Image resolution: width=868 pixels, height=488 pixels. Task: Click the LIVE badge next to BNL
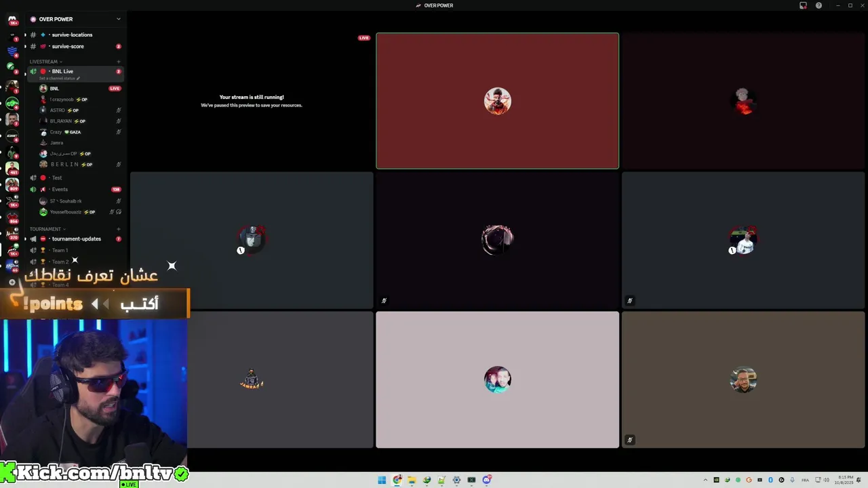pyautogui.click(x=115, y=88)
